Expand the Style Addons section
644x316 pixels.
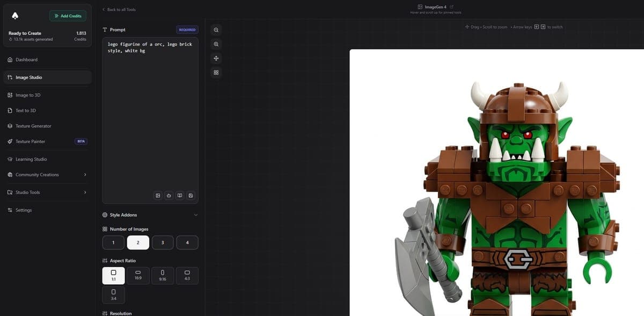[150, 215]
